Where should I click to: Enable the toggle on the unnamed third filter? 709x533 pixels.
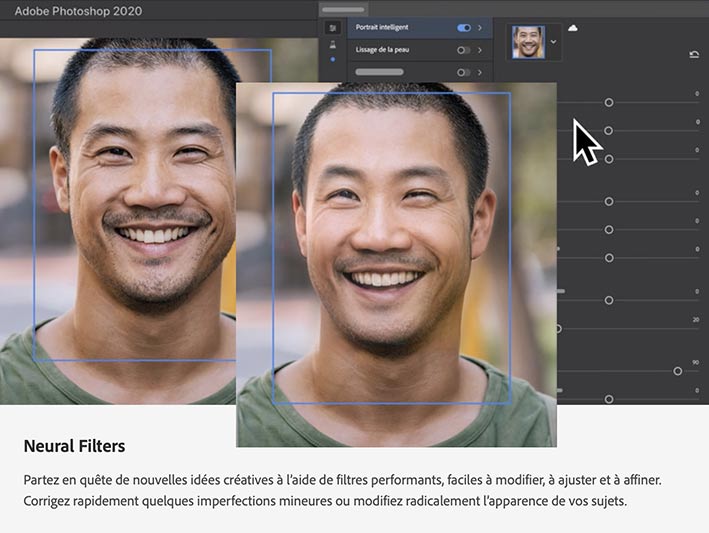(463, 72)
